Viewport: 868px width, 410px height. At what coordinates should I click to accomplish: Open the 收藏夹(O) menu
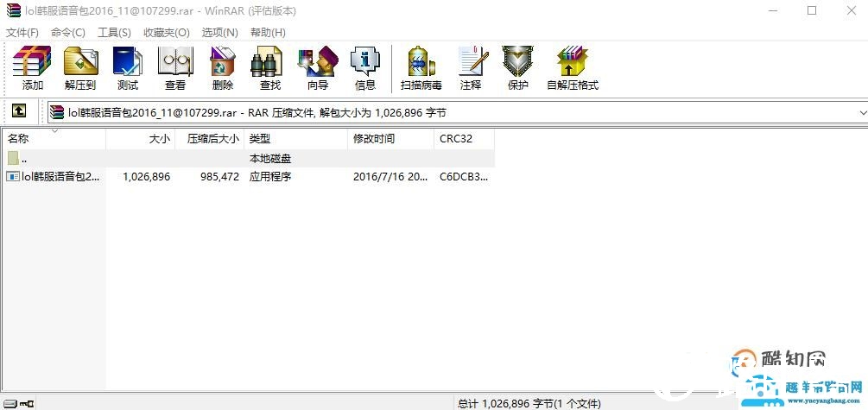166,33
